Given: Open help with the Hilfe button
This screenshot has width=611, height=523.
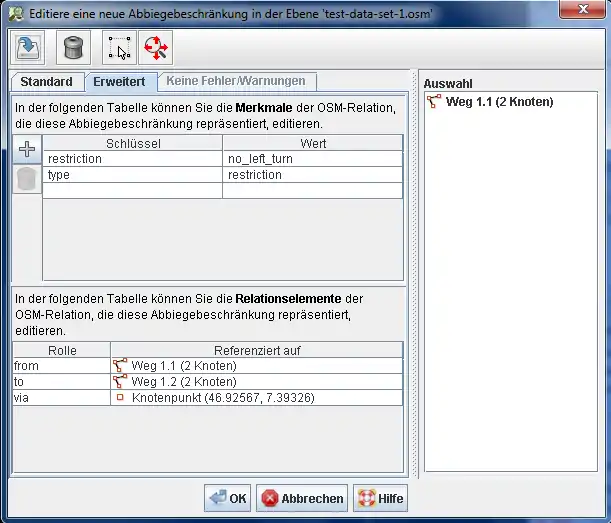Looking at the screenshot, I should point(380,498).
